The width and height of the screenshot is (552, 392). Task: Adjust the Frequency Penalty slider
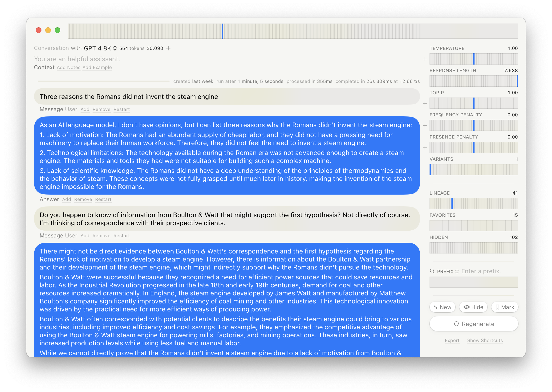tap(474, 126)
